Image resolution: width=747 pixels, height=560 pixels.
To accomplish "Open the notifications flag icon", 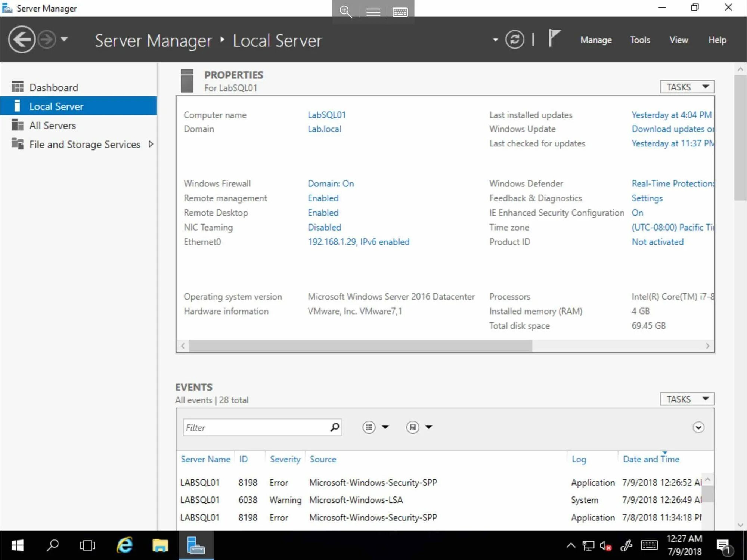I will tap(554, 38).
